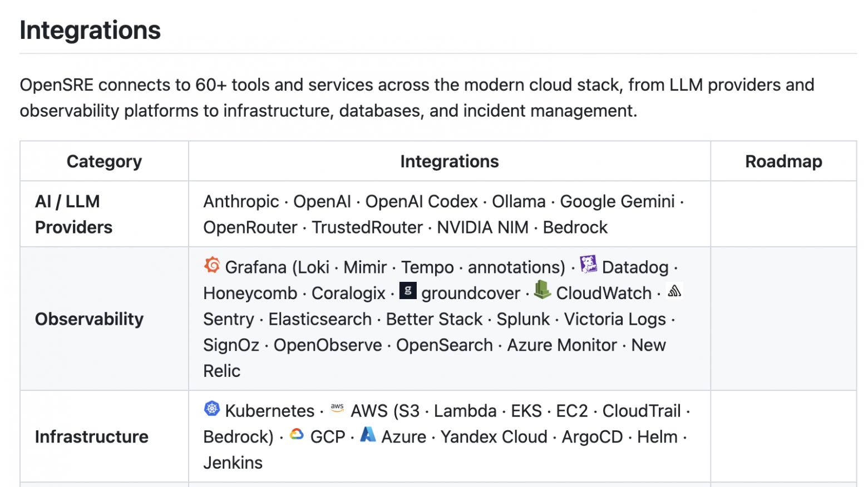
Task: Click the Elasticsearch text in observability row
Action: [x=320, y=319]
